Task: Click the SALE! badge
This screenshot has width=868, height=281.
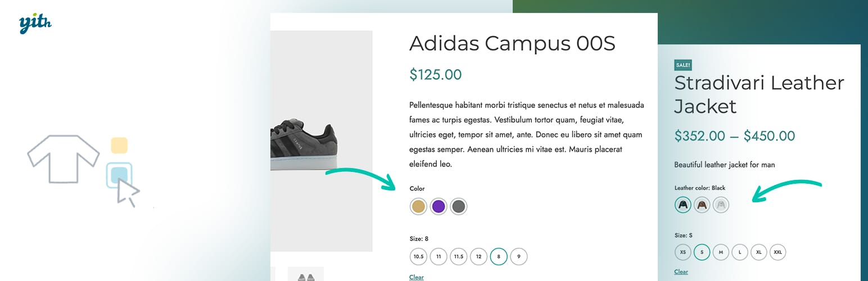Action: click(x=682, y=65)
